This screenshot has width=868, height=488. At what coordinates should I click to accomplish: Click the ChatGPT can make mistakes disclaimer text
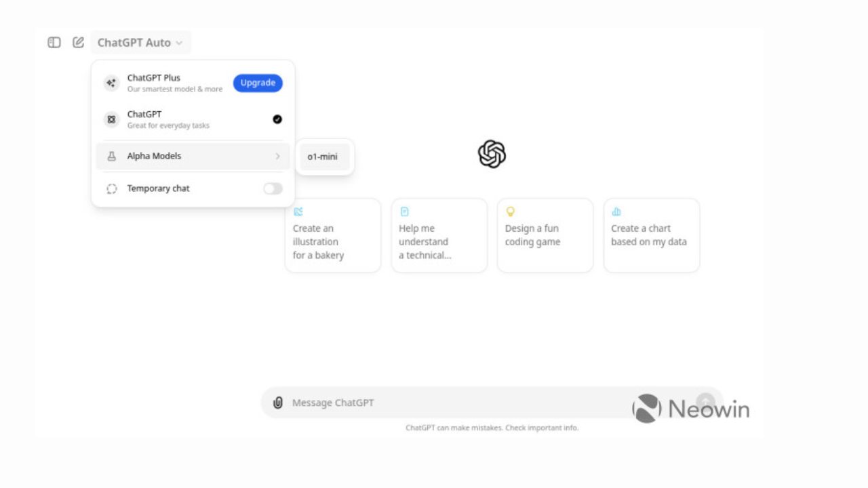point(492,428)
